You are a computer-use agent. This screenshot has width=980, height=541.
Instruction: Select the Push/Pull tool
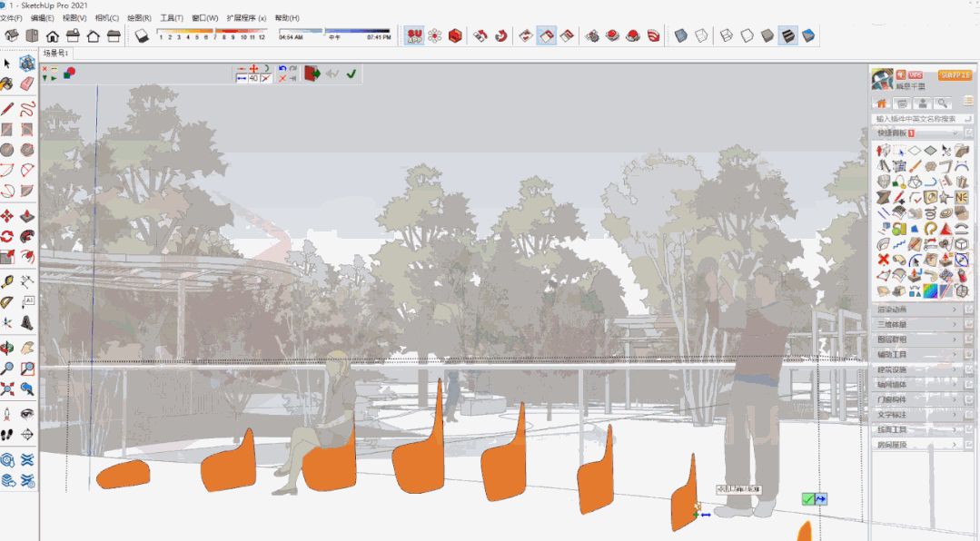click(x=27, y=216)
